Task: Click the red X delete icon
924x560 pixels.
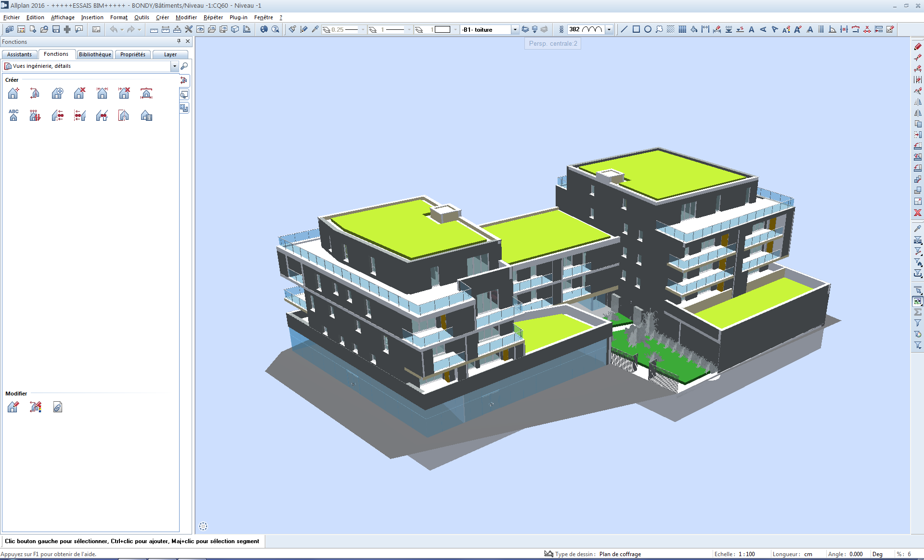Action: [918, 213]
